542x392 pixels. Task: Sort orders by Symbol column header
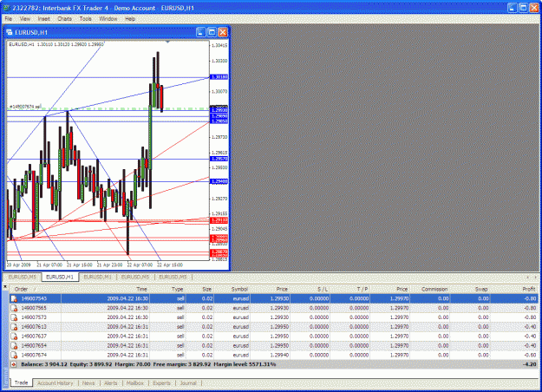pyautogui.click(x=239, y=289)
